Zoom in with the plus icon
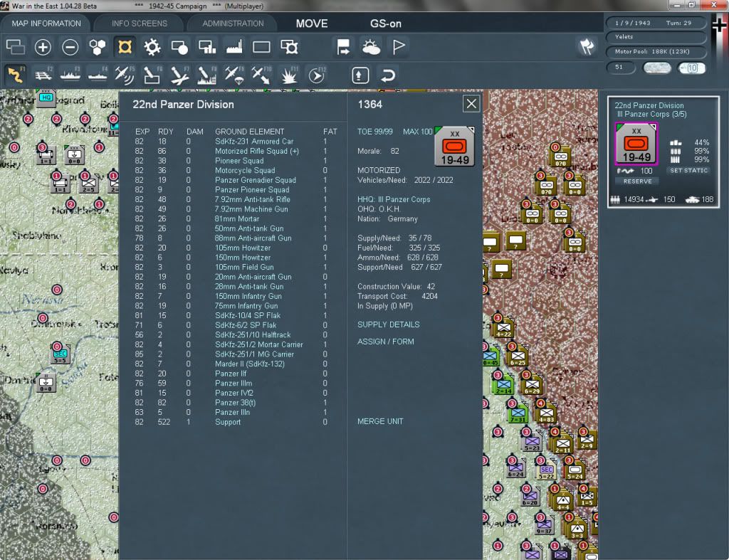Viewport: 729px width, 560px height. 43,47
